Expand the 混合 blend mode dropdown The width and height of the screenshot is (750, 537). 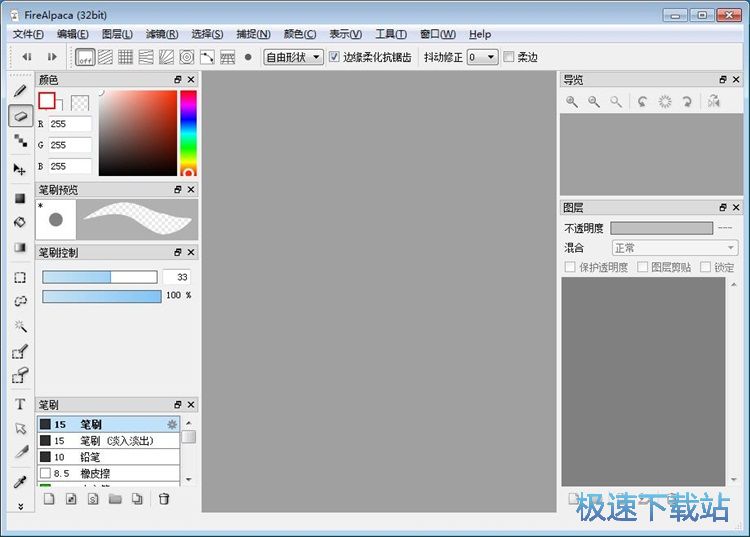pos(673,247)
